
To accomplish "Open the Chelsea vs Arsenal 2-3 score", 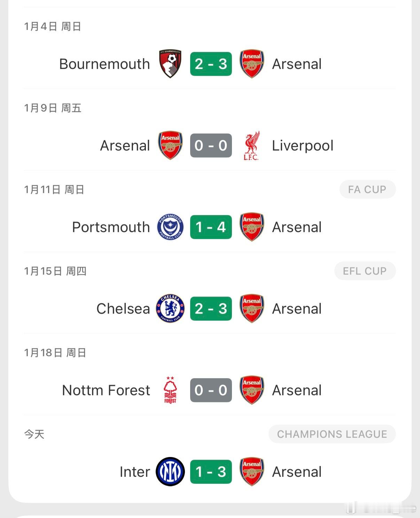I will click(211, 308).
